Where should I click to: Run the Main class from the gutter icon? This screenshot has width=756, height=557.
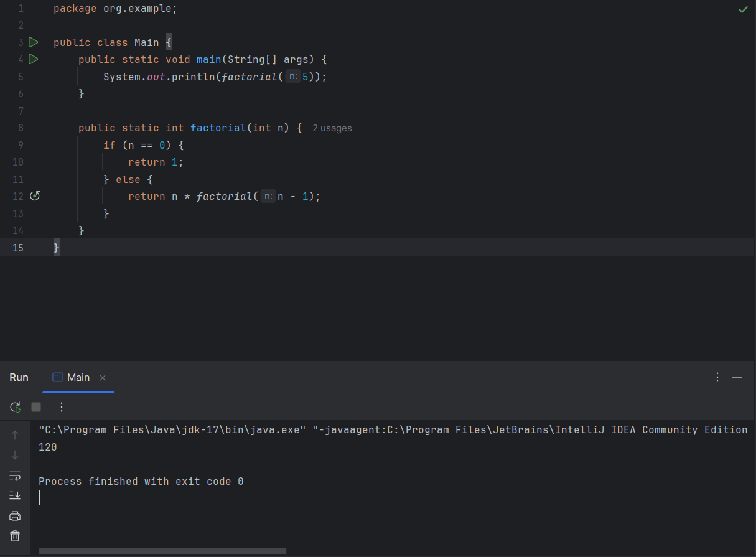coord(34,42)
